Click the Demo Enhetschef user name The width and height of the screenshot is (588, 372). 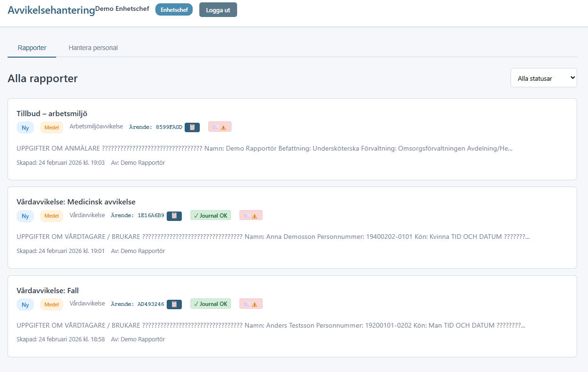[122, 8]
